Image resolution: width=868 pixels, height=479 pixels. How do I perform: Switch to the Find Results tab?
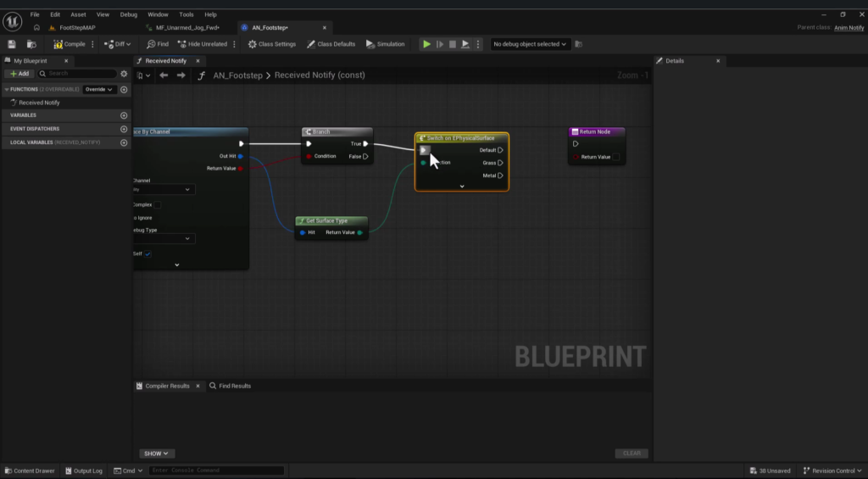(230, 386)
